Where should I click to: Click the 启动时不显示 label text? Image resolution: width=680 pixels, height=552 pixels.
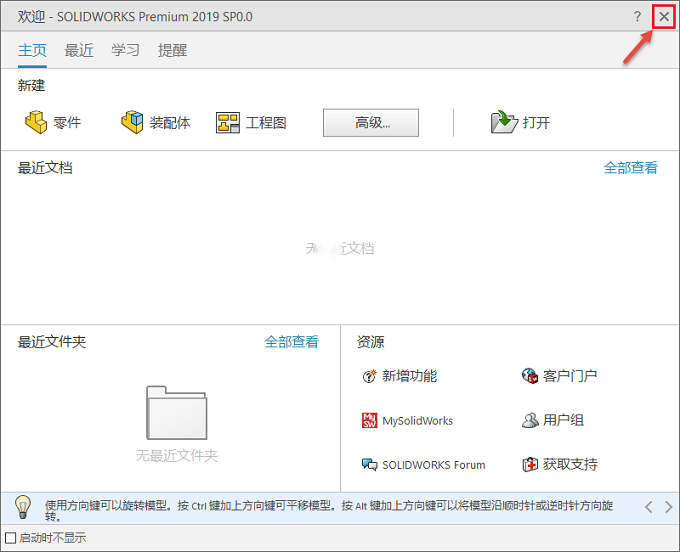pos(52,538)
